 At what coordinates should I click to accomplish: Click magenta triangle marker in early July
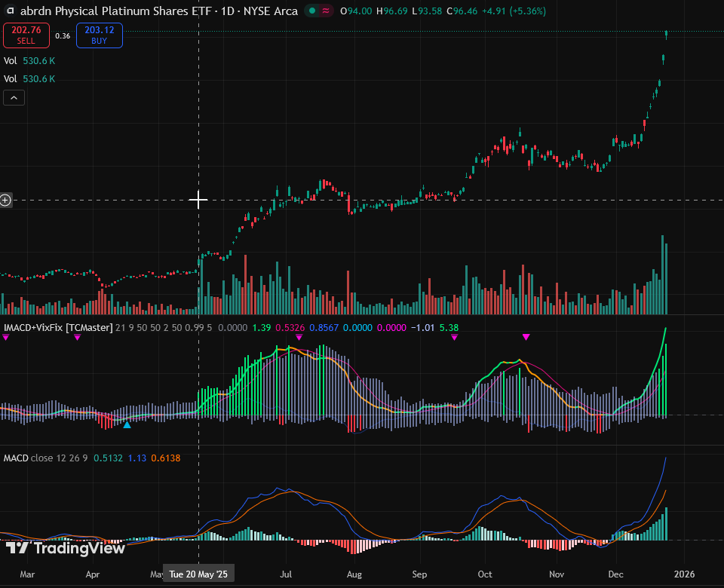tap(299, 338)
